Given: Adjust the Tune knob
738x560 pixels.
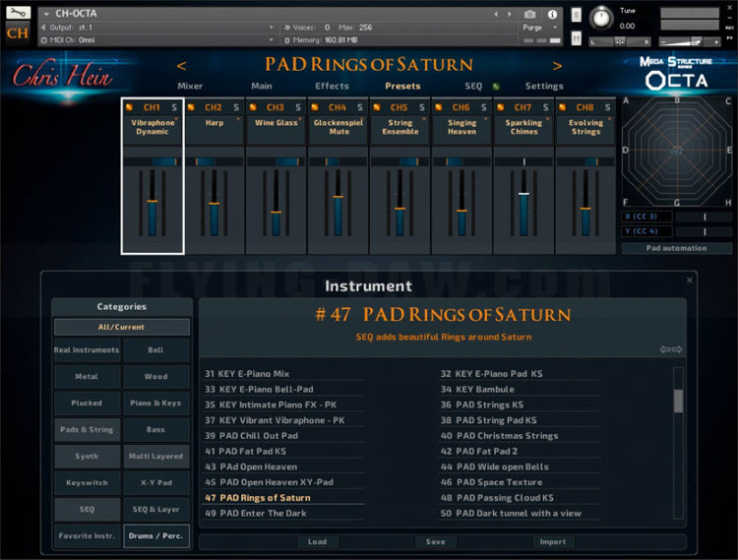Looking at the screenshot, I should pyautogui.click(x=601, y=19).
